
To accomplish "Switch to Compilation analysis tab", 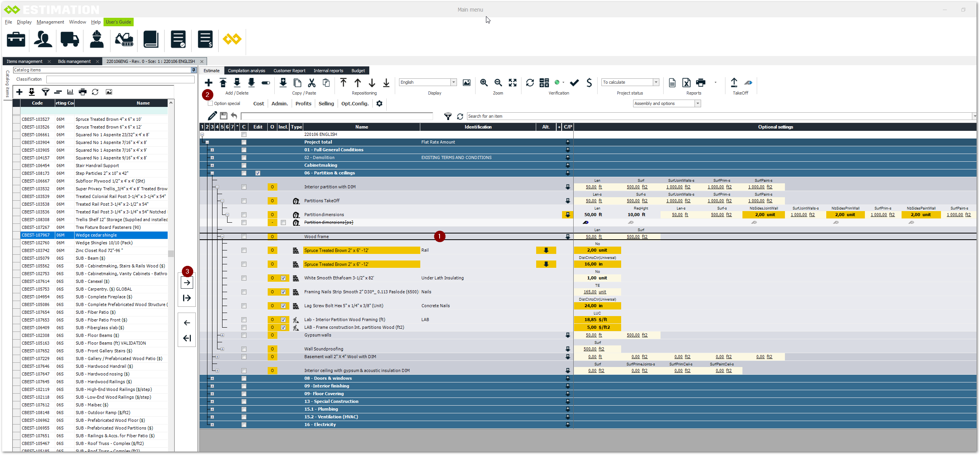I will coord(246,71).
